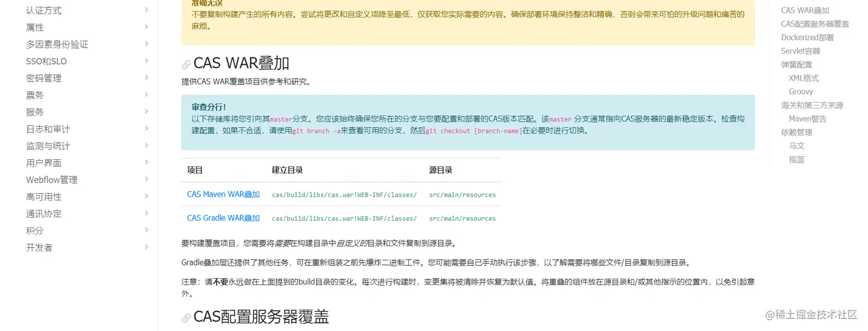Screen dimensions: 868x331
Task: Expand the SSO和SLO chevron
Action: pyautogui.click(x=147, y=61)
